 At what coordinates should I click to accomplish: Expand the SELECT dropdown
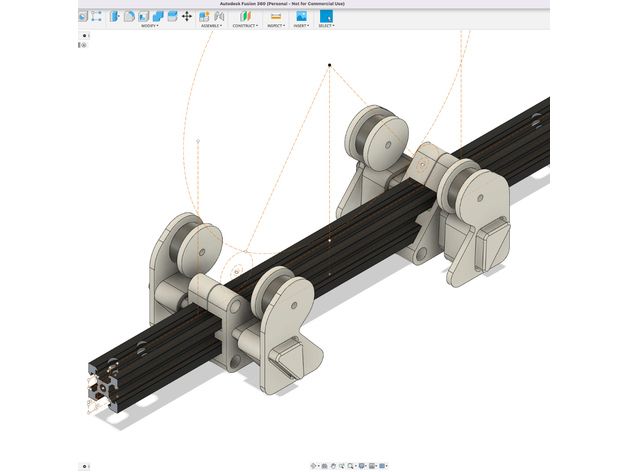click(x=326, y=27)
